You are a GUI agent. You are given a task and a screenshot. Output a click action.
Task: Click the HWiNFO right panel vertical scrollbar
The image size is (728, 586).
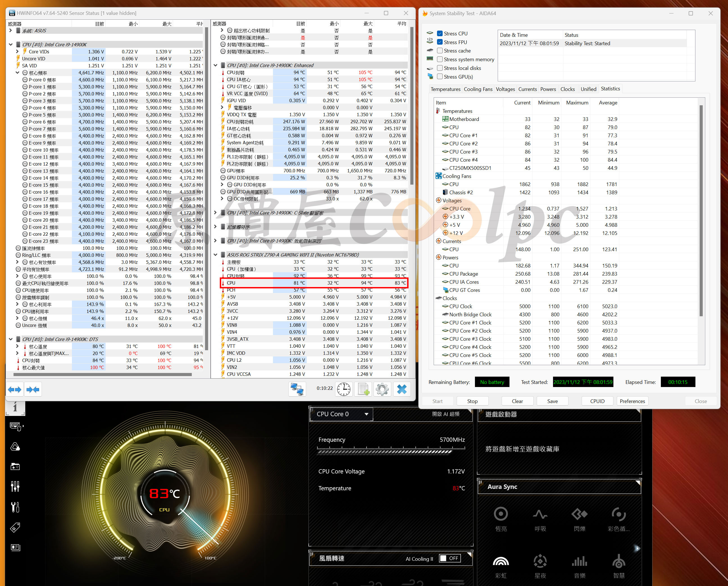click(411, 106)
